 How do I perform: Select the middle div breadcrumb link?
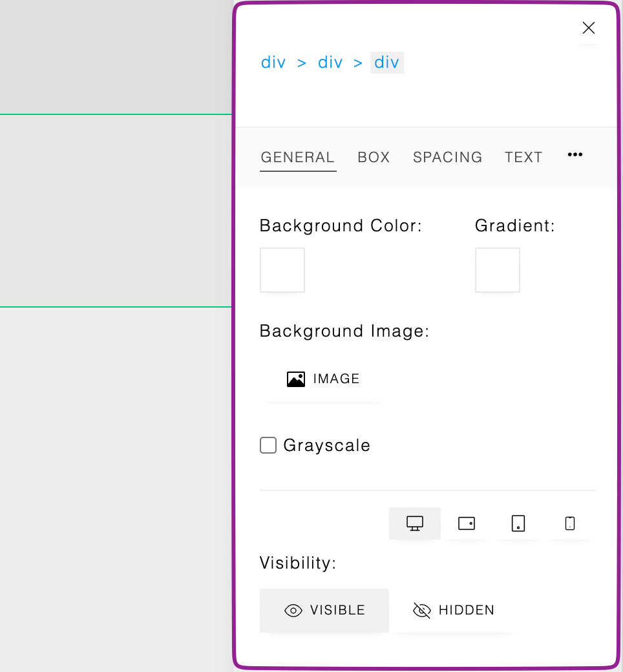tap(330, 63)
